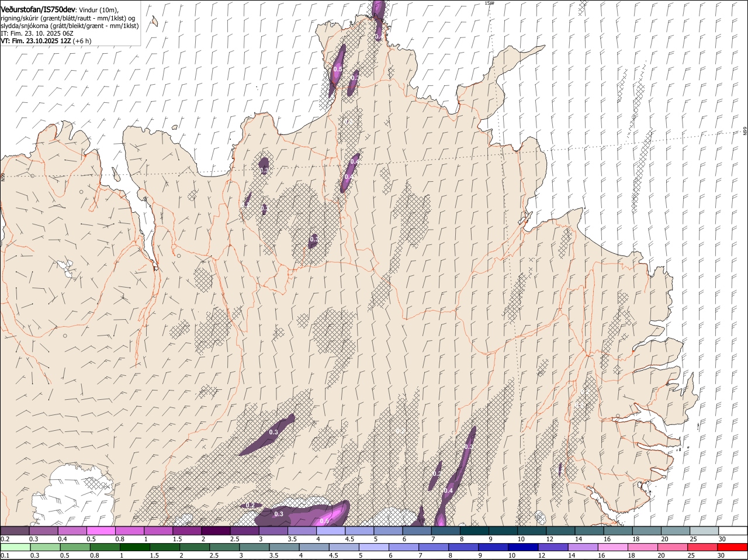Viewport: 748px width, 560px height.
Task: Click the 0.1 tick label on the lower scale
Action: 5,555
